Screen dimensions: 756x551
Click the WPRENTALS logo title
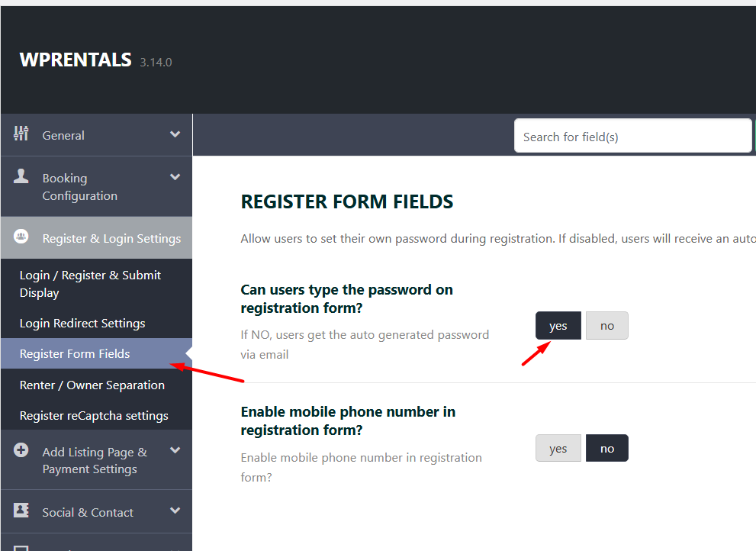pyautogui.click(x=76, y=60)
